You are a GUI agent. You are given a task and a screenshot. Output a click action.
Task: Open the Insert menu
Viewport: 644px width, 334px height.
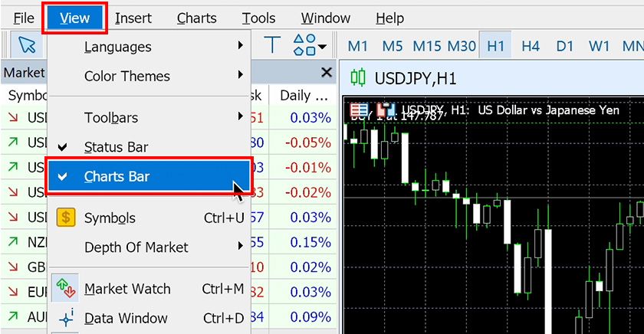(x=133, y=18)
